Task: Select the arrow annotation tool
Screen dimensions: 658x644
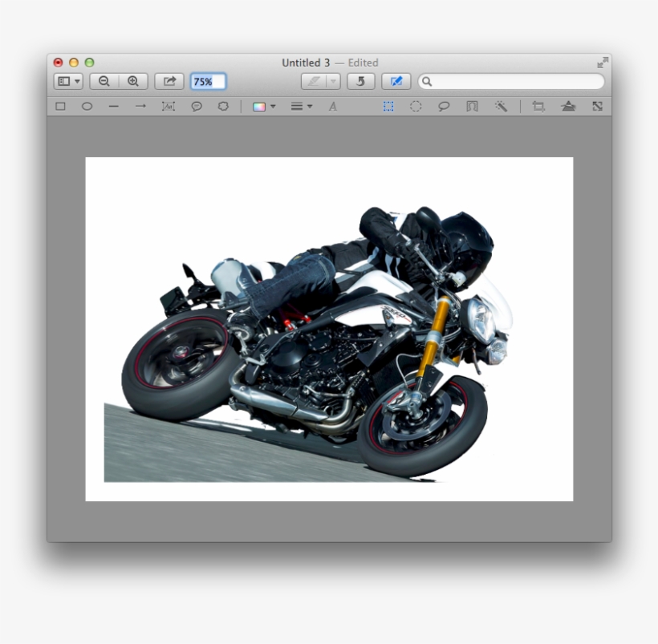Action: click(140, 105)
